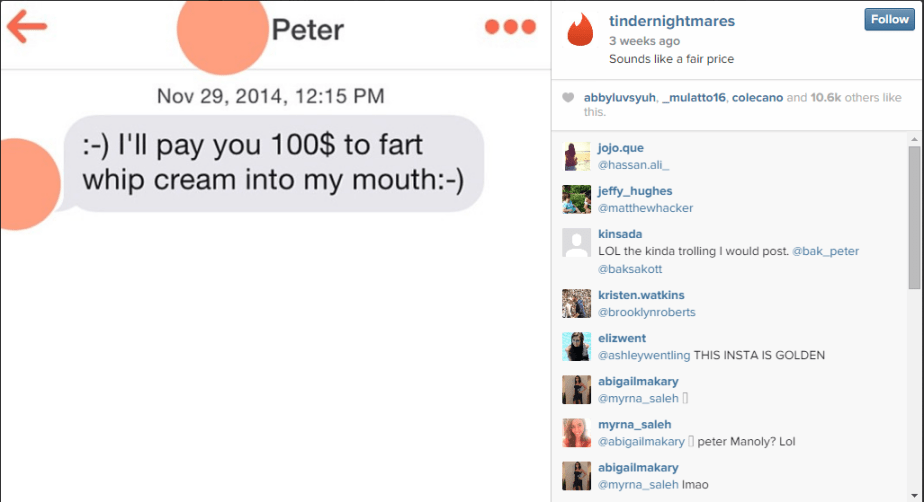Click the comments scrollbar down arrow
This screenshot has height=502, width=924.
click(915, 496)
